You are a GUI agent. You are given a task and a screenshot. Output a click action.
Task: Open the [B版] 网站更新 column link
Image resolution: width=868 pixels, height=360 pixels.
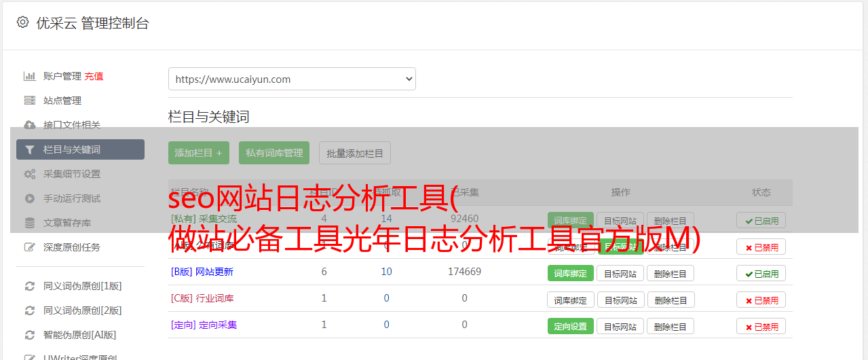pyautogui.click(x=202, y=272)
